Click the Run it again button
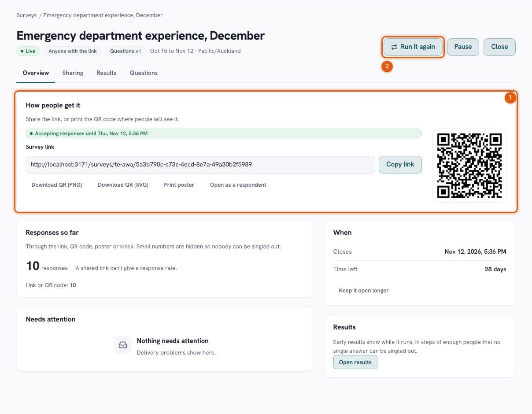 coord(413,47)
